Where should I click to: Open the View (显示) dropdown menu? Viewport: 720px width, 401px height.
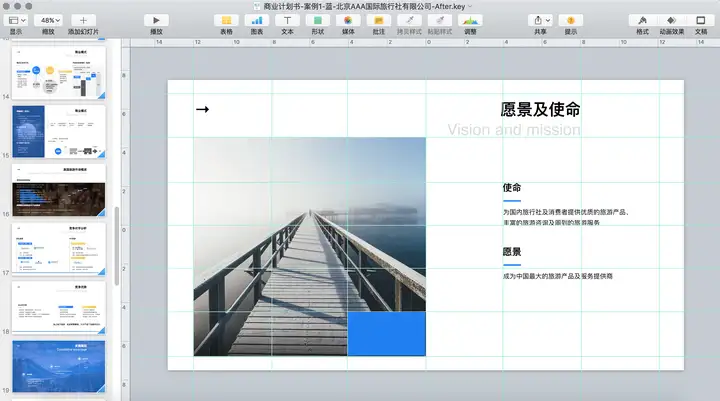click(15, 20)
